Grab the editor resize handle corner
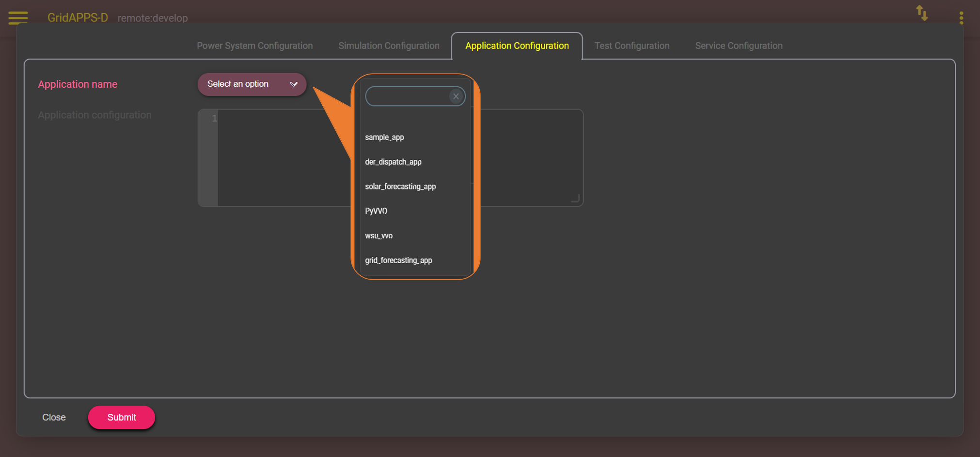The image size is (980, 457). [575, 198]
